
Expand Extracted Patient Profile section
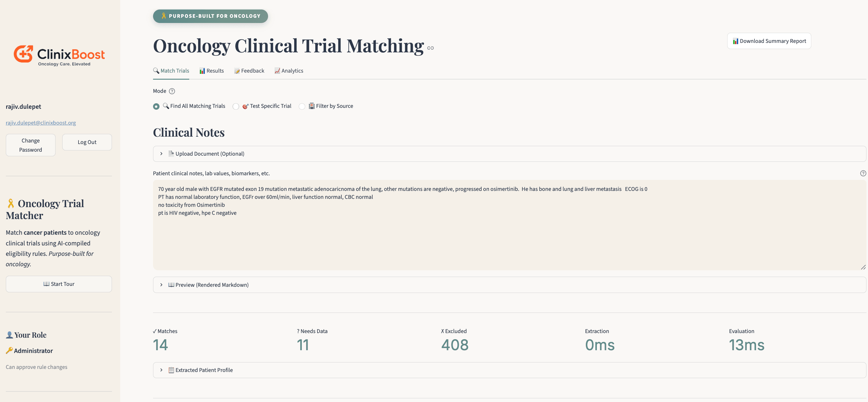509,370
